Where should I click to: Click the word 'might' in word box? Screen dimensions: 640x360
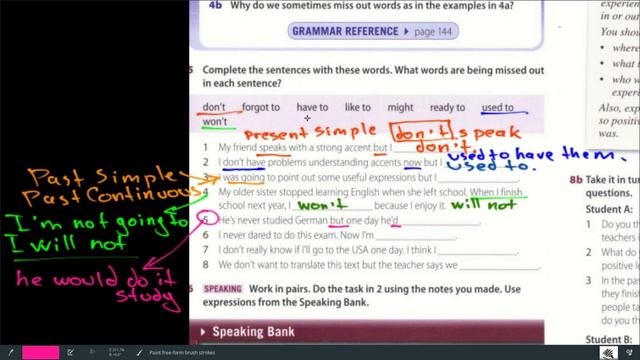400,108
